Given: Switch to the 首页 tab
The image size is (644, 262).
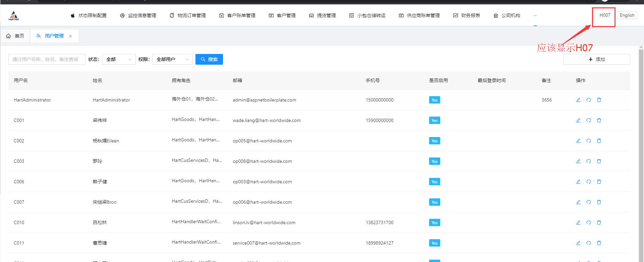Looking at the screenshot, I should point(15,36).
